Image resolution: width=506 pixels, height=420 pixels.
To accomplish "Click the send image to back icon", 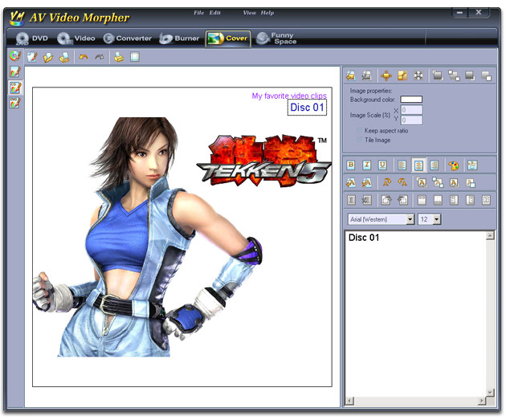I will [x=470, y=75].
